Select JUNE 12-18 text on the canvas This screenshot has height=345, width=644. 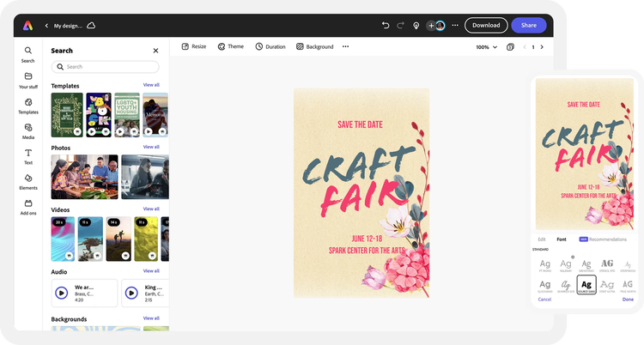(367, 239)
